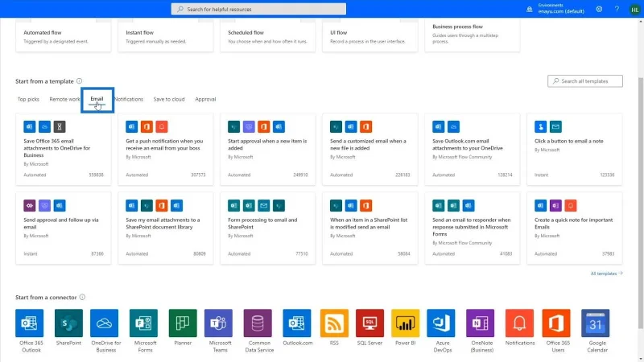
Task: Create a Scheduled flow
Action: point(268,37)
